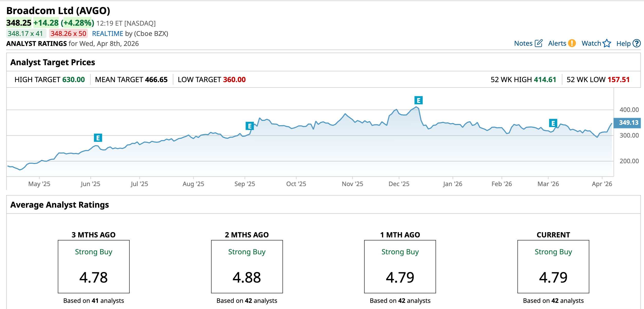Select the earnings marker near Sep '25
Image resolution: width=644 pixels, height=309 pixels.
pos(250,126)
